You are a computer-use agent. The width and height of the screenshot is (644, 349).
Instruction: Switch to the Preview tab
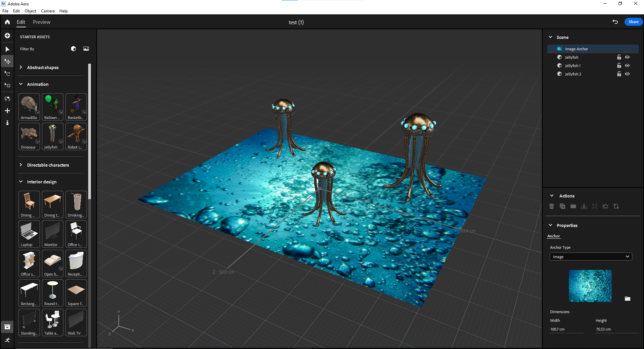point(42,22)
